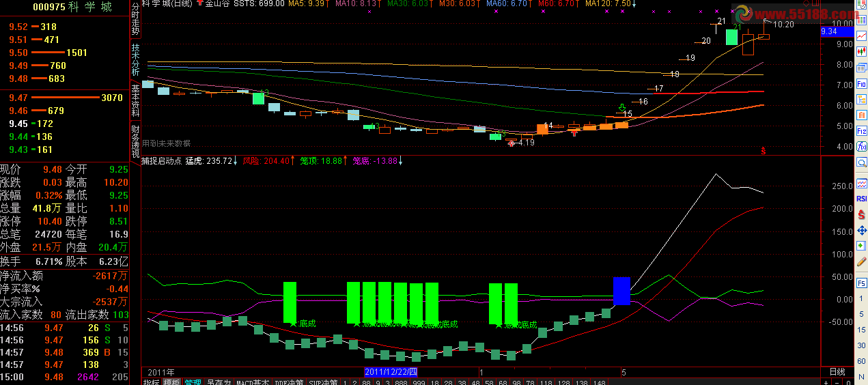Screen dimensions: 868x385
Task: Select the MACD基本 template tab
Action: (x=253, y=382)
